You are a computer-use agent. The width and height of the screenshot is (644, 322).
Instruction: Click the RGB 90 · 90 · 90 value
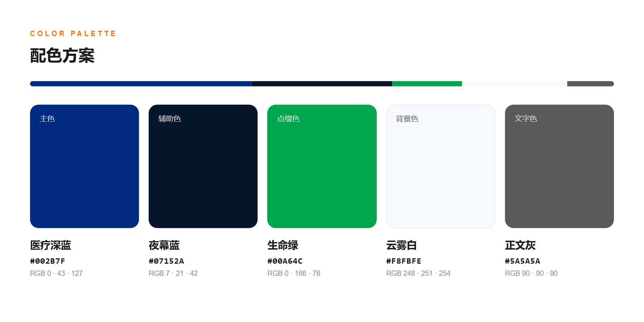click(531, 273)
